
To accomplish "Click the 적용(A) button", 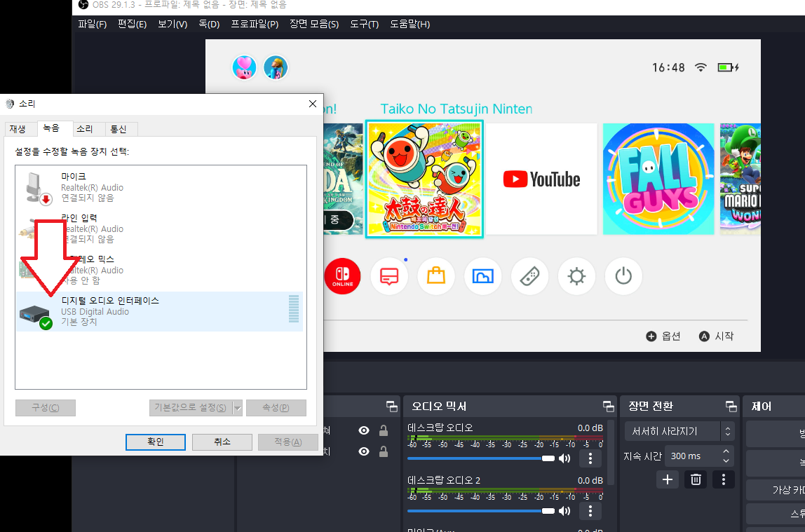I will coord(288,442).
